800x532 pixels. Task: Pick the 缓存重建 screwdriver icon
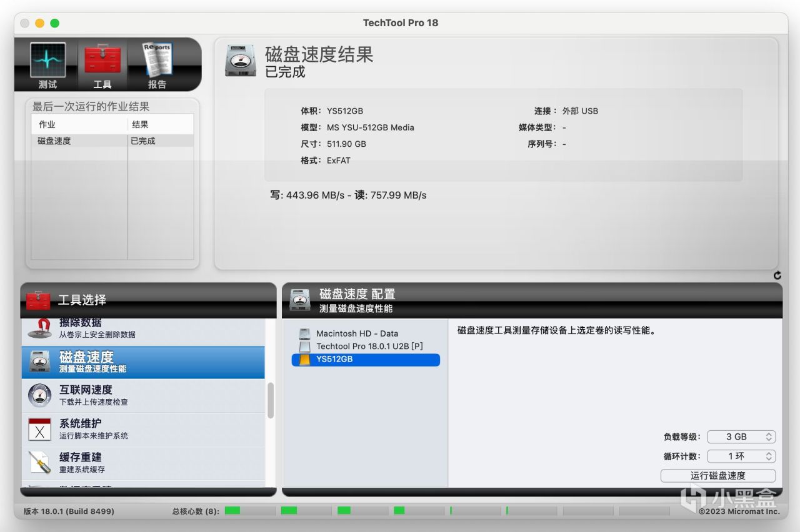[40, 463]
